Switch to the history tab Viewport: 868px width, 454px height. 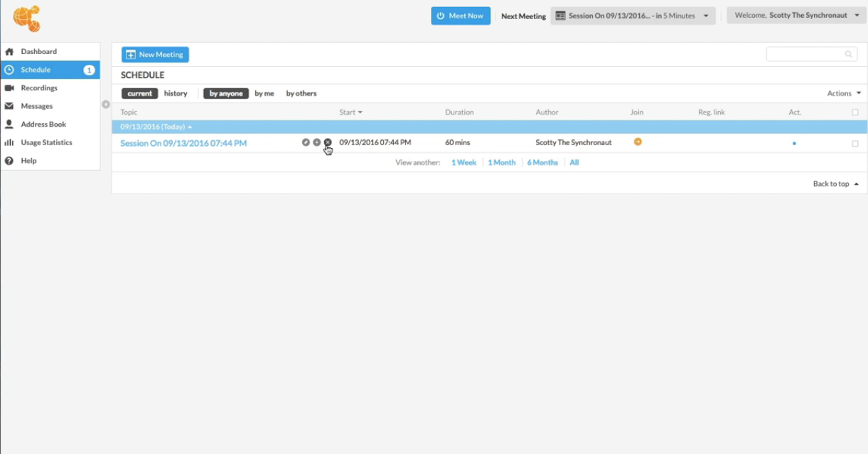pyautogui.click(x=176, y=93)
